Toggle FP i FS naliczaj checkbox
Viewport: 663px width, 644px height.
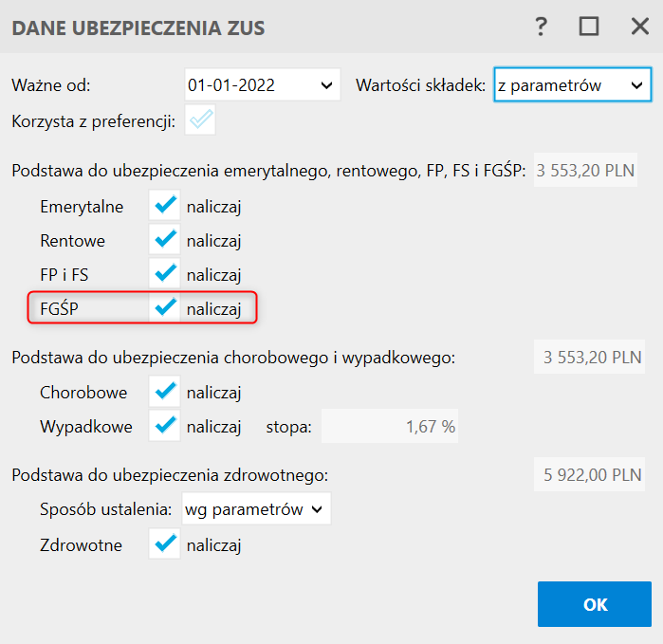[166, 274]
